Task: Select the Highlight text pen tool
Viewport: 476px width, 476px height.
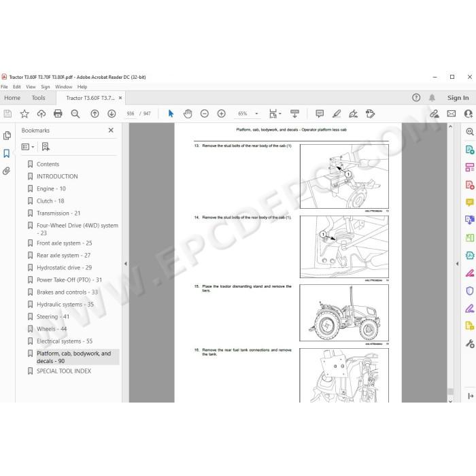Action: tap(337, 114)
